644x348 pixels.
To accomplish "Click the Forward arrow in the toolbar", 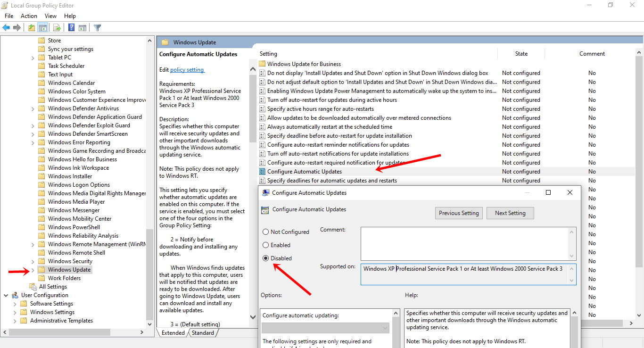I will point(17,28).
